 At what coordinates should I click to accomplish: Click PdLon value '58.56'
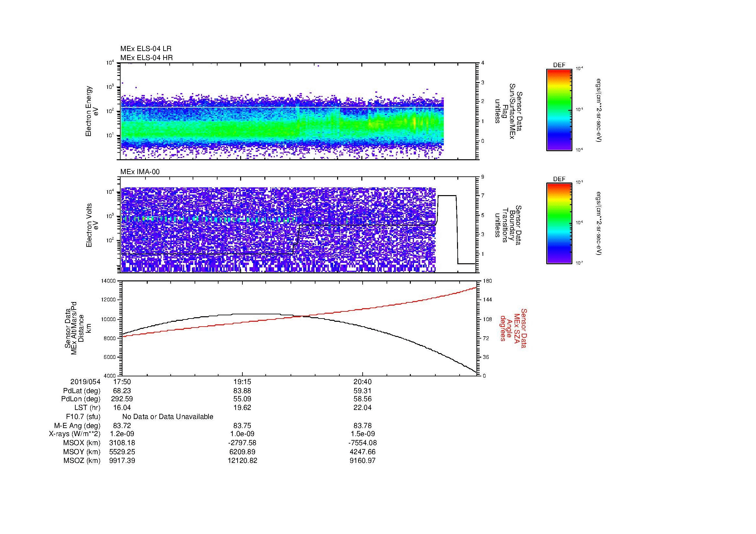pos(363,399)
